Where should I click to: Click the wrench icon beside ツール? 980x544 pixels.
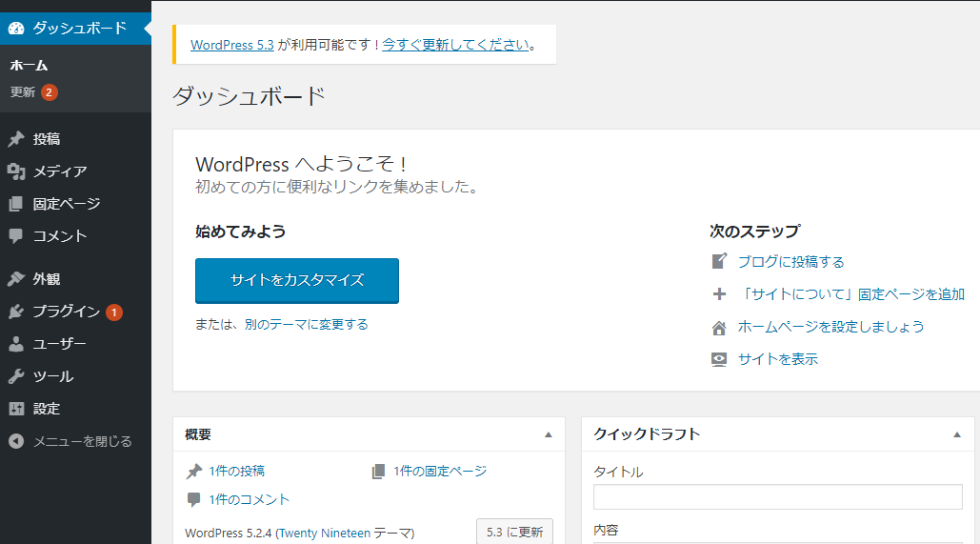pyautogui.click(x=16, y=376)
